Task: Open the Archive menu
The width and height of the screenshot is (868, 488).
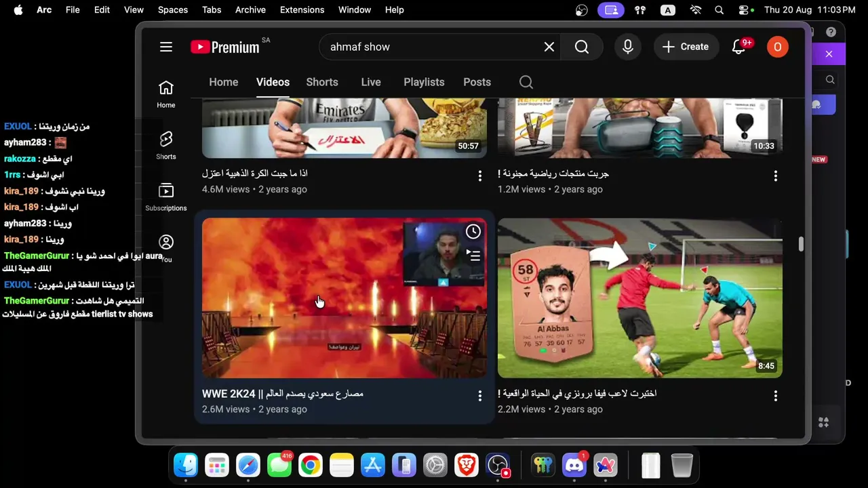Action: pos(250,10)
